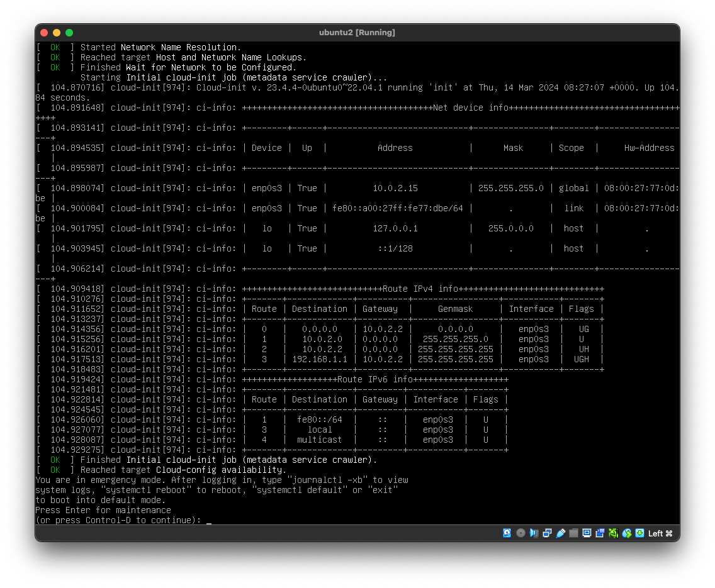Click the 'Route IPv6 info' heading
This screenshot has width=715, height=588.
(x=375, y=379)
